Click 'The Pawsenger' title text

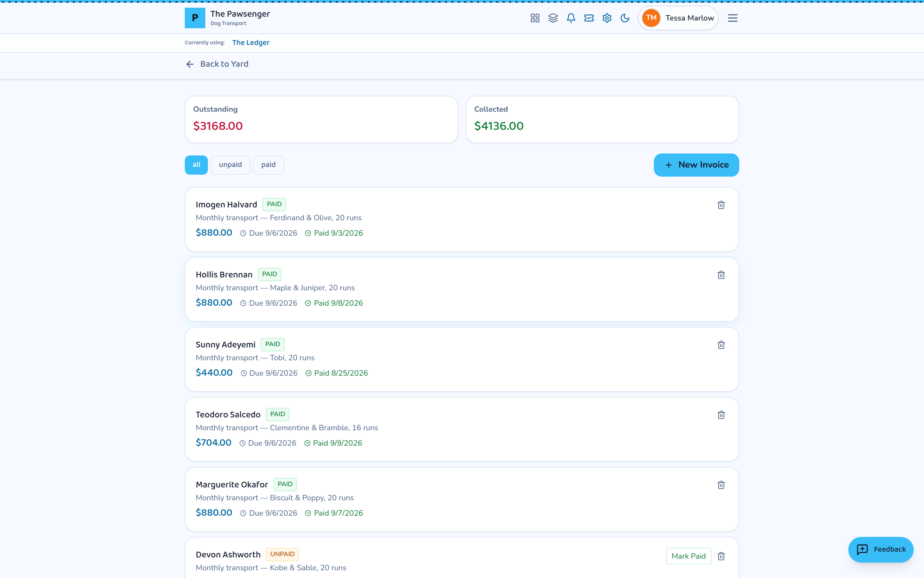[x=240, y=14]
